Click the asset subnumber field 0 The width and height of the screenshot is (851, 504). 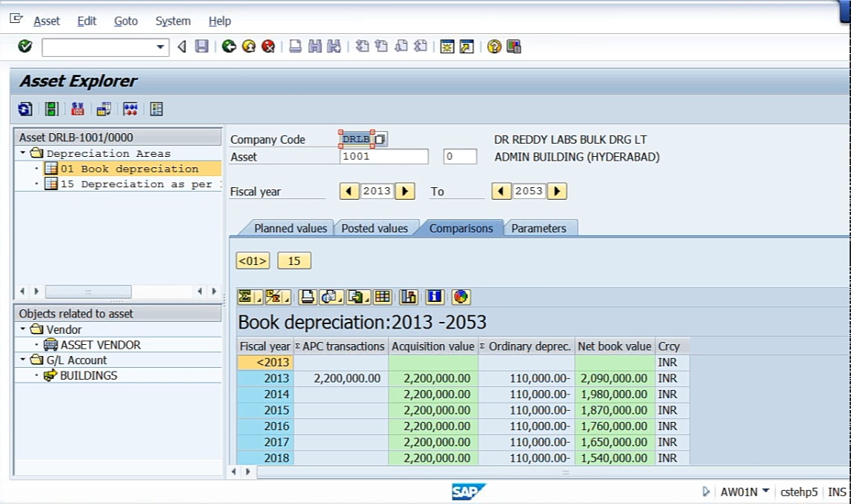tap(460, 156)
